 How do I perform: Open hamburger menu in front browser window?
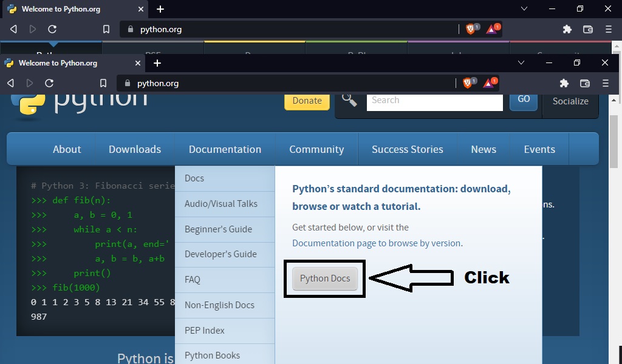(x=606, y=83)
